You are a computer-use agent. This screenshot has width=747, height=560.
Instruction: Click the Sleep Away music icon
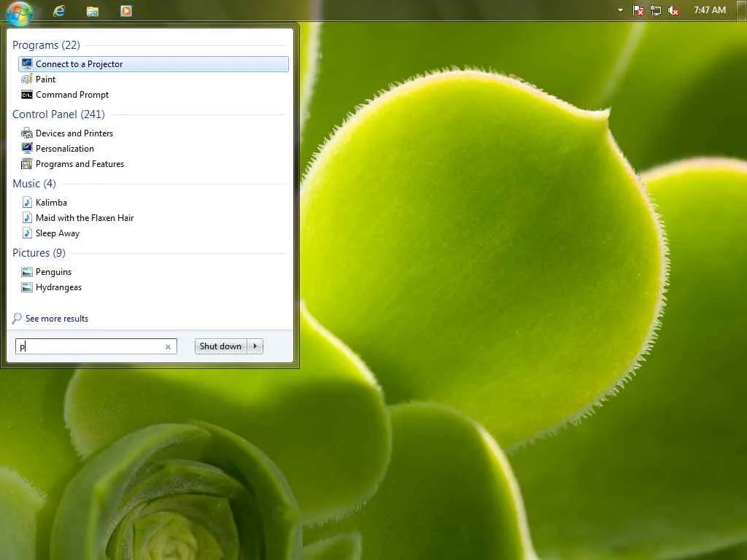pyautogui.click(x=27, y=233)
